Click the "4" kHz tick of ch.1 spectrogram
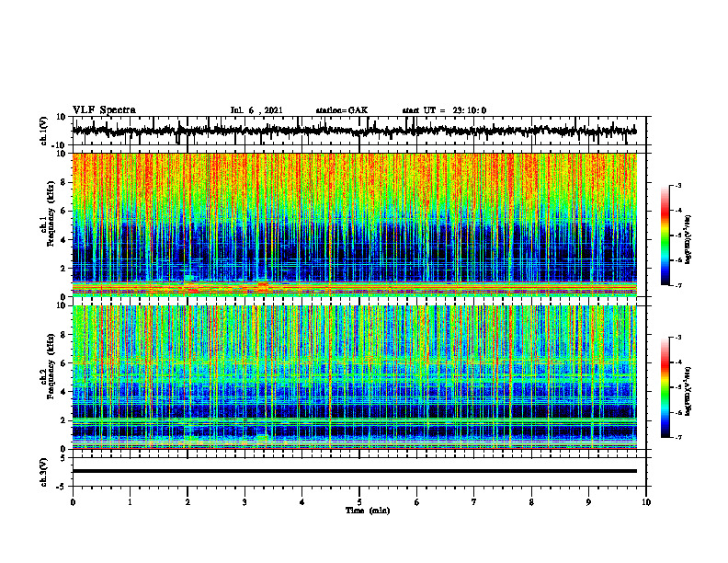Image resolution: width=728 pixels, height=563 pixels. (x=64, y=240)
